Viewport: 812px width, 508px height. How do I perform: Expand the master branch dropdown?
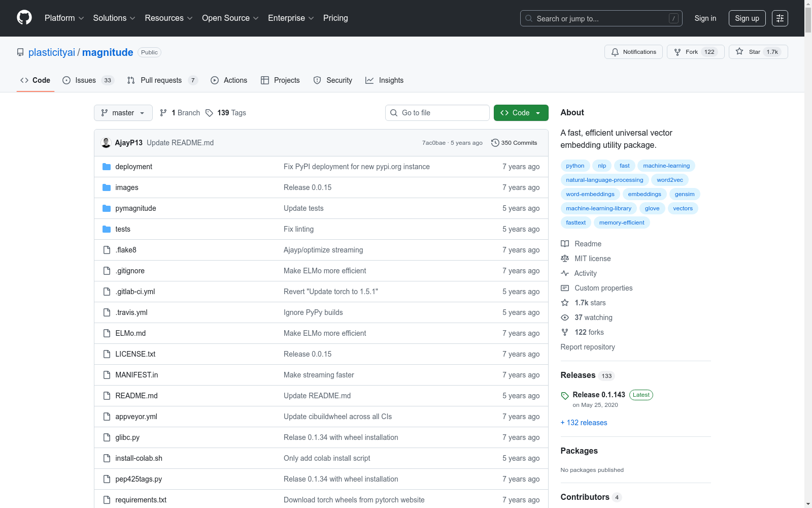point(123,113)
